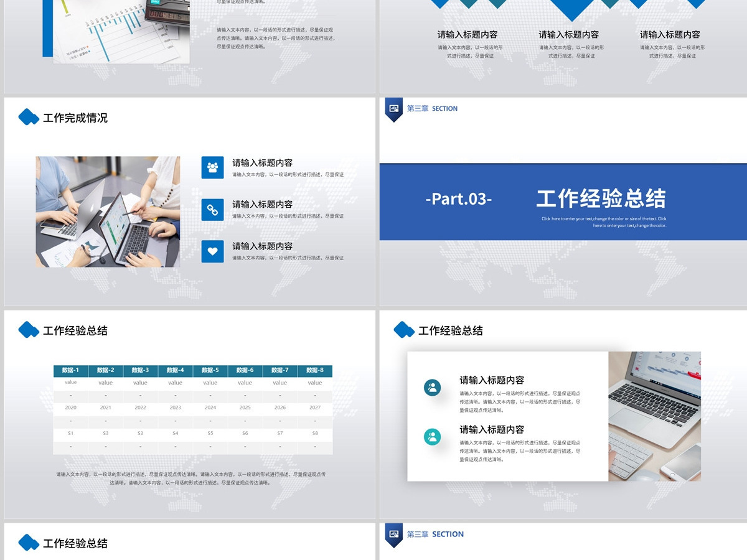
Task: Click the 2024 table cell
Action: coord(210,408)
